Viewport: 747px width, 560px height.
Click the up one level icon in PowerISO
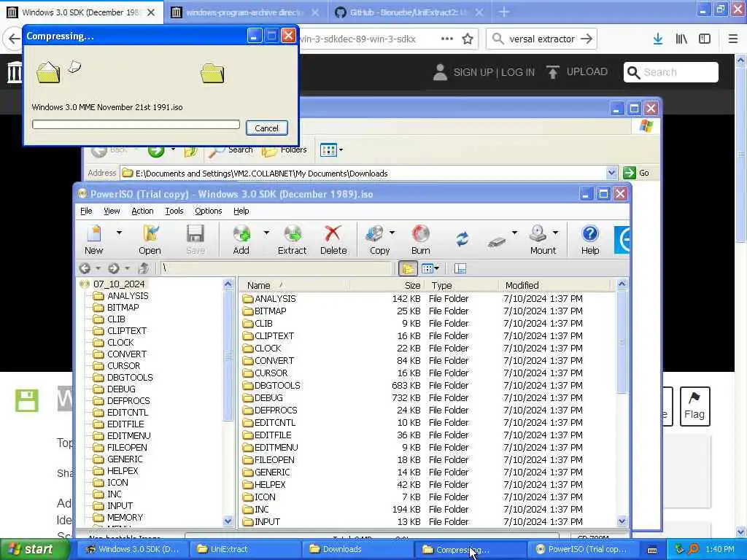tap(144, 268)
